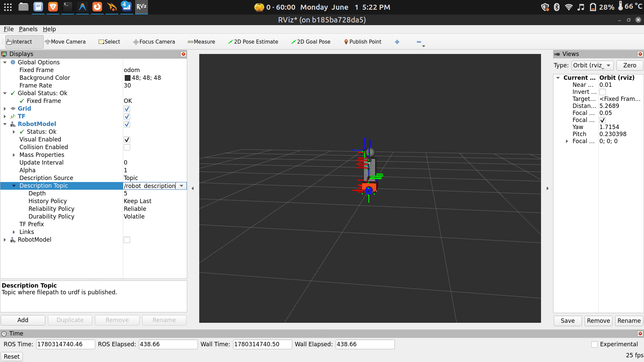Click the Bluetooth tray icon

click(556, 7)
